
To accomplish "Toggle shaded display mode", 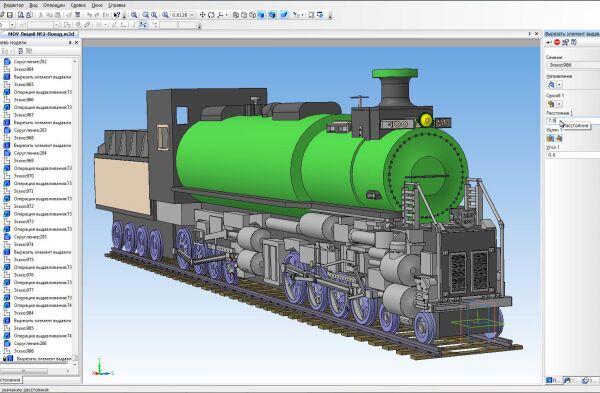I will tap(261, 15).
